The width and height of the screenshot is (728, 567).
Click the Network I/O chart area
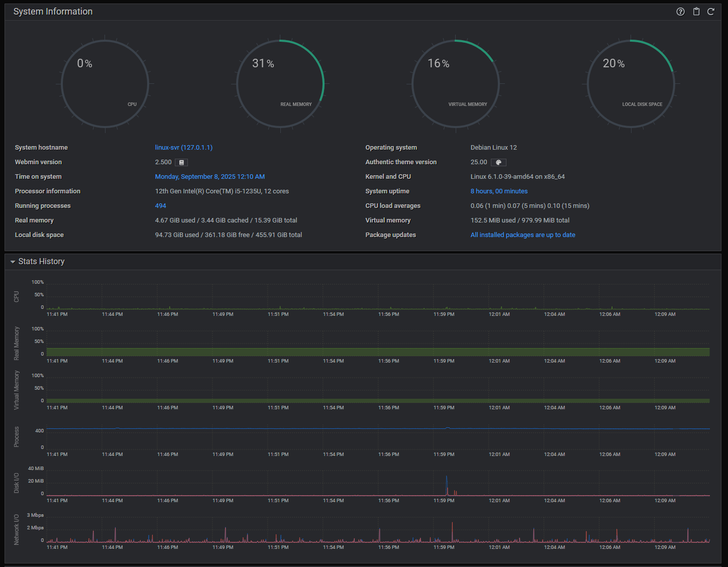(x=378, y=529)
